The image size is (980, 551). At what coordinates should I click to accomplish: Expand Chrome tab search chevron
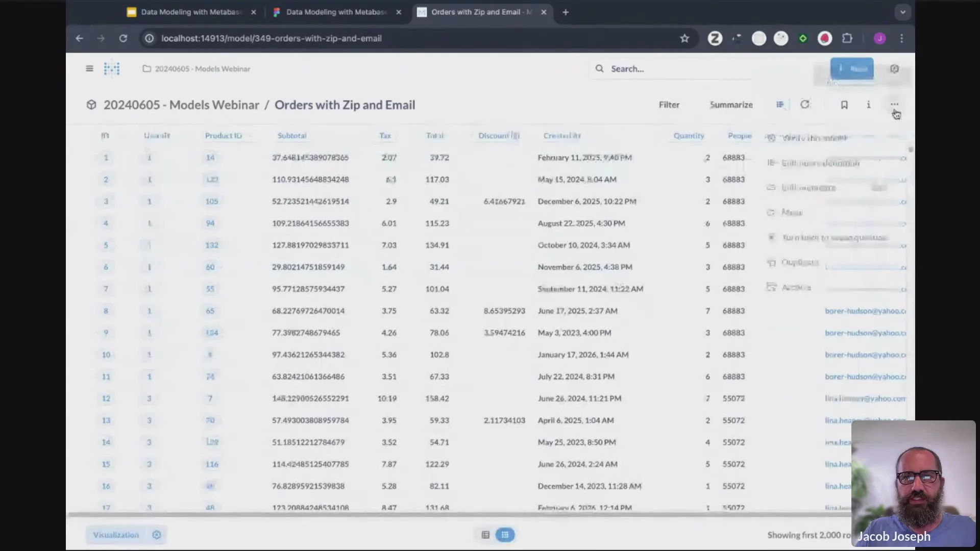[x=902, y=12]
